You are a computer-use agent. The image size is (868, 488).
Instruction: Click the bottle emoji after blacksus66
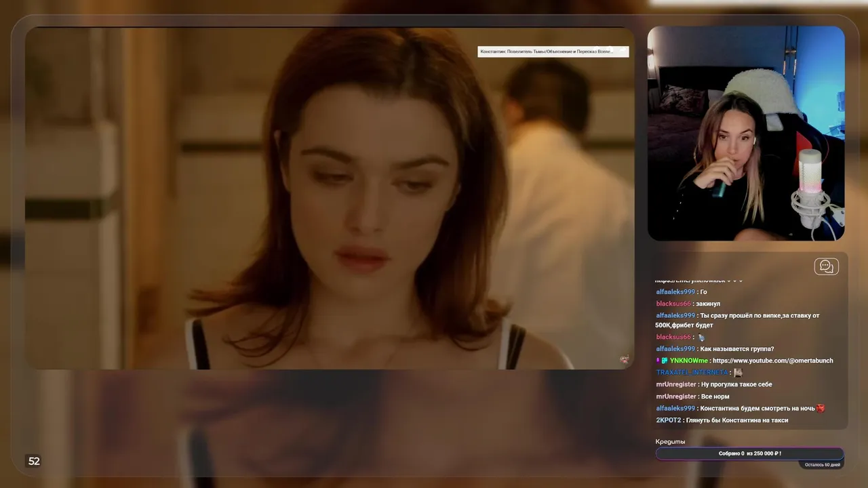click(701, 337)
